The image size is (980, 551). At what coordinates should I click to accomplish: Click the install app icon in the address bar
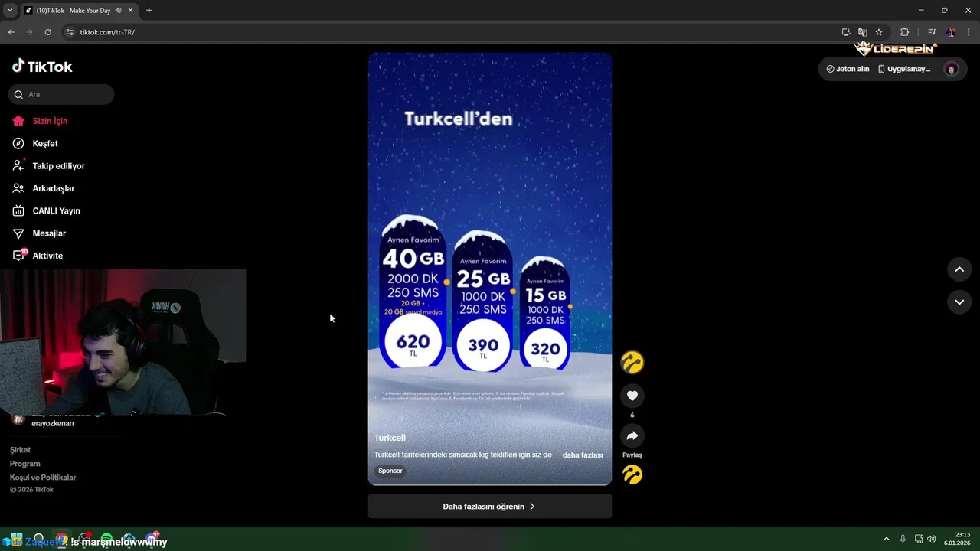[846, 32]
